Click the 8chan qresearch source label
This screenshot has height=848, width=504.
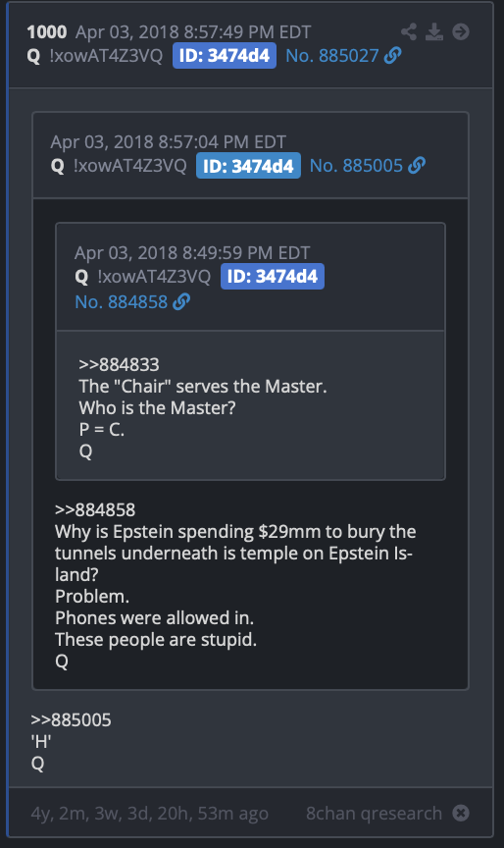point(374,813)
